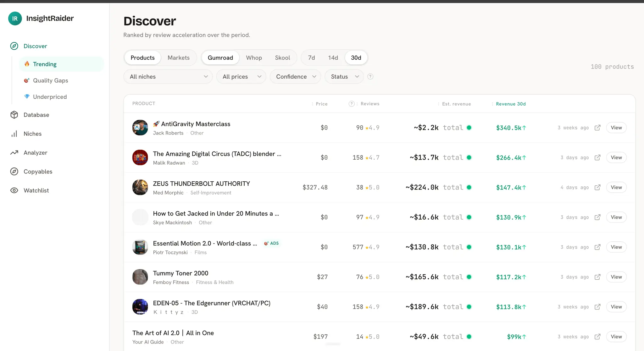Click the Underpriced diamond icon
The image size is (644, 351).
[x=27, y=96]
